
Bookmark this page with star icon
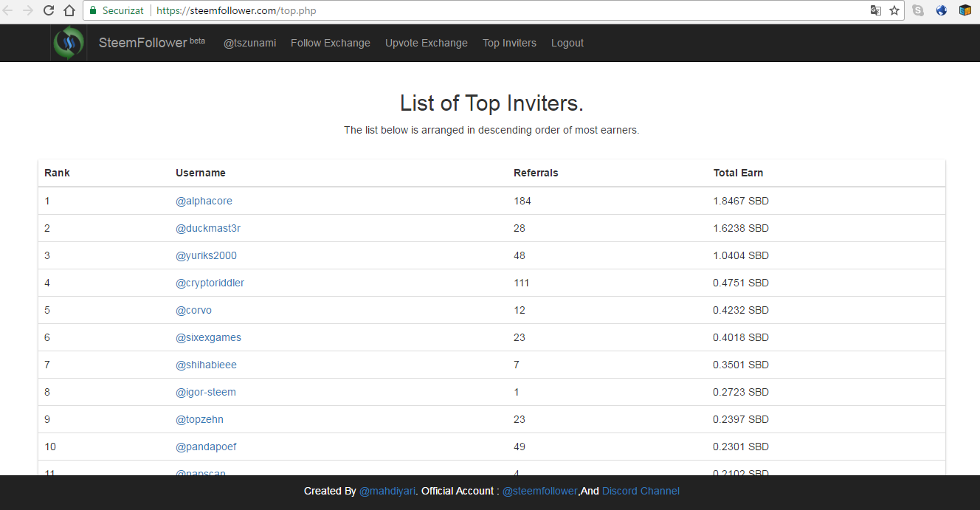[894, 10]
